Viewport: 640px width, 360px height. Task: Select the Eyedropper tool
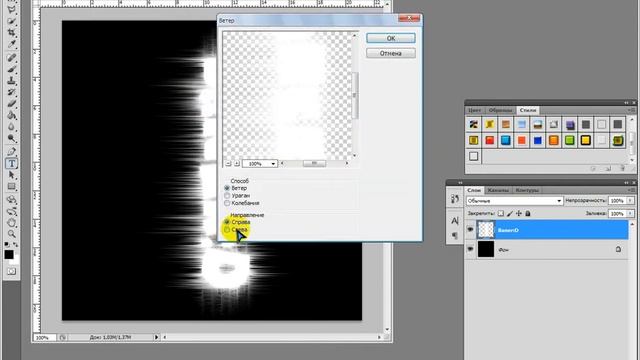tap(11, 44)
